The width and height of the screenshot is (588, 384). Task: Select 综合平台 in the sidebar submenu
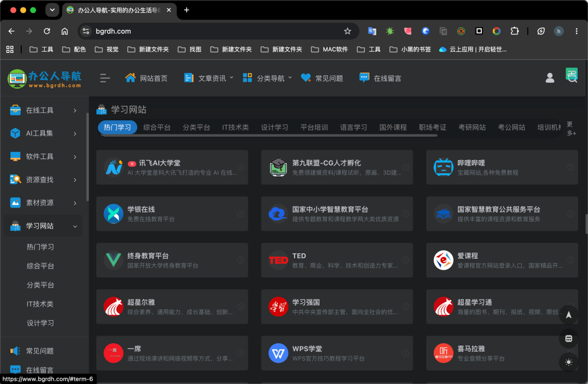pos(40,266)
